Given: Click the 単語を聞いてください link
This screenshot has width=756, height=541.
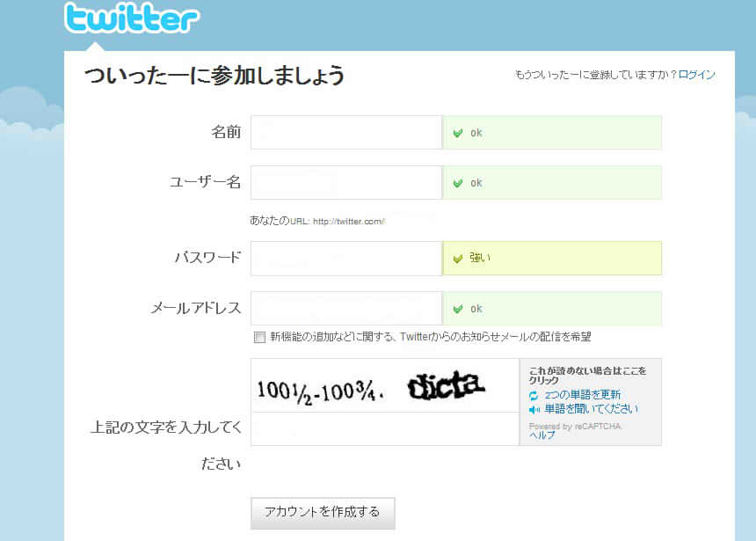Looking at the screenshot, I should click(x=591, y=409).
